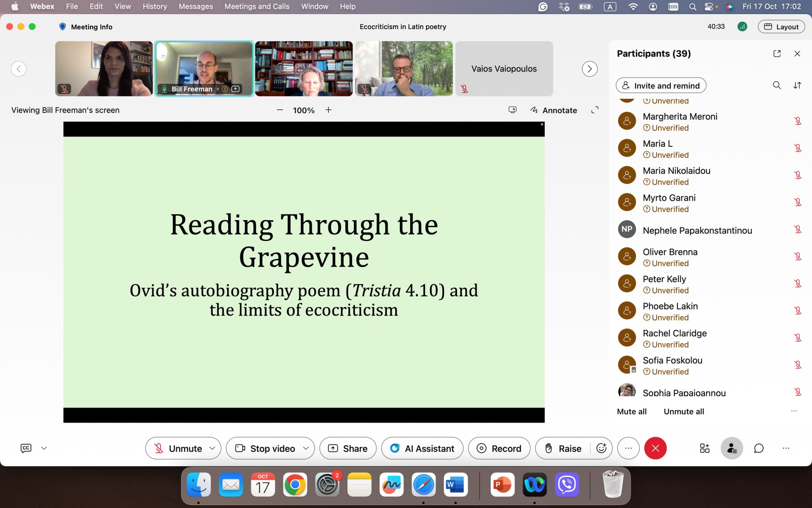Open the breakout apps grid icon
This screenshot has height=508, width=812.
pos(704,448)
